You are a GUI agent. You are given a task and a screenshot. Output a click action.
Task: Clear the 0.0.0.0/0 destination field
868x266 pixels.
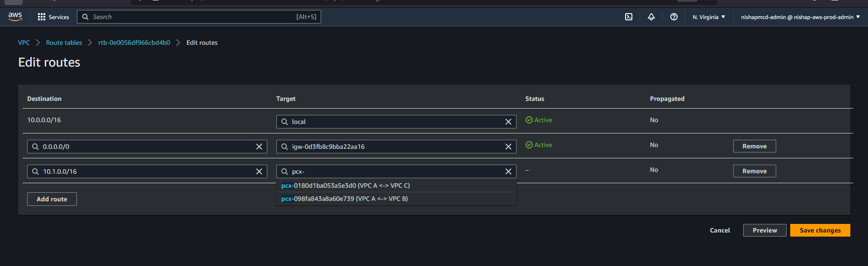tap(259, 147)
